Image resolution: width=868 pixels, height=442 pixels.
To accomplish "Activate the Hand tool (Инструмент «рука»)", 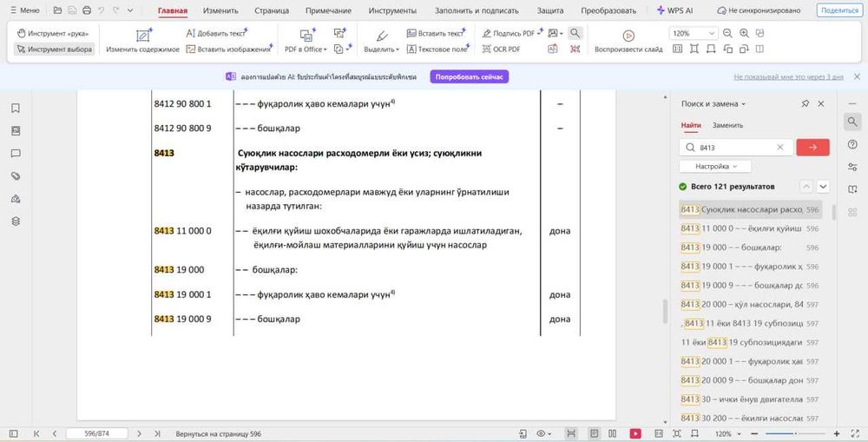I will click(53, 33).
